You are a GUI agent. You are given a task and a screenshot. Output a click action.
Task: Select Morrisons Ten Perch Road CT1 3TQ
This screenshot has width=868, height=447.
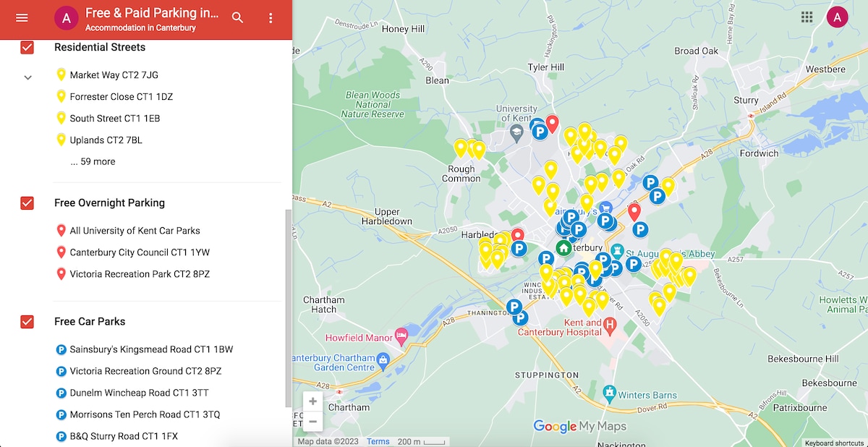(145, 414)
